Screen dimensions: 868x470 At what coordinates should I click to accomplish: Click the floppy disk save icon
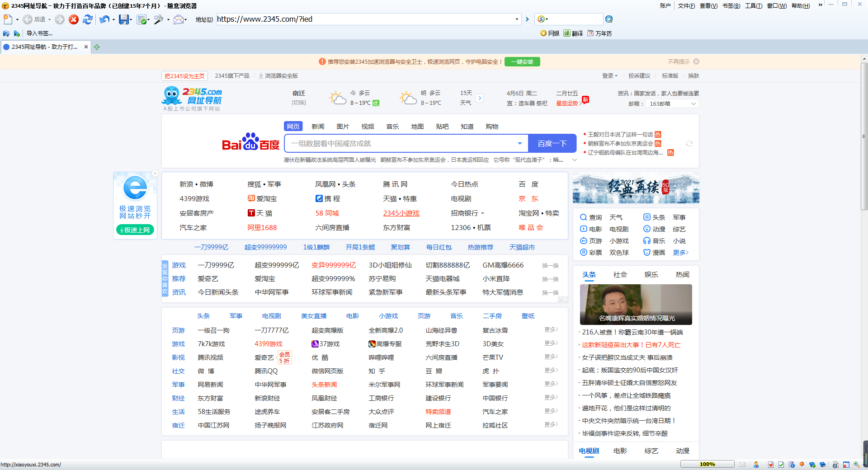coord(123,19)
